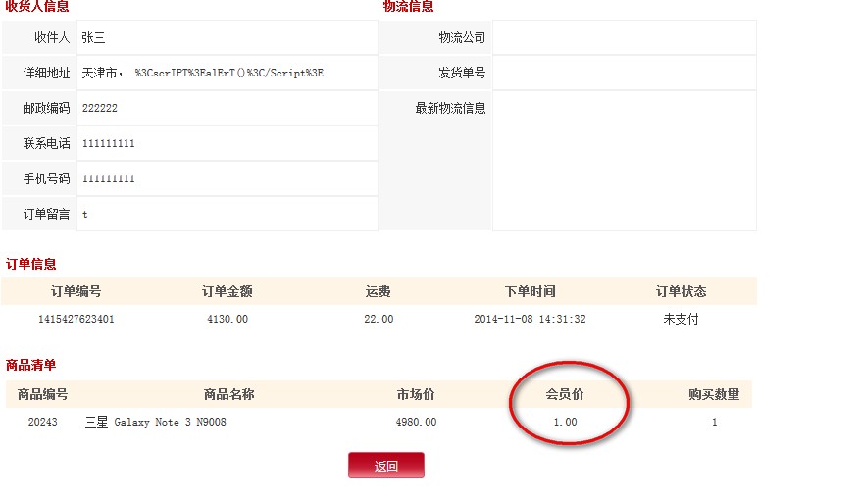The width and height of the screenshot is (859, 504).
Task: Click the 订单留言 label
Action: point(46,214)
